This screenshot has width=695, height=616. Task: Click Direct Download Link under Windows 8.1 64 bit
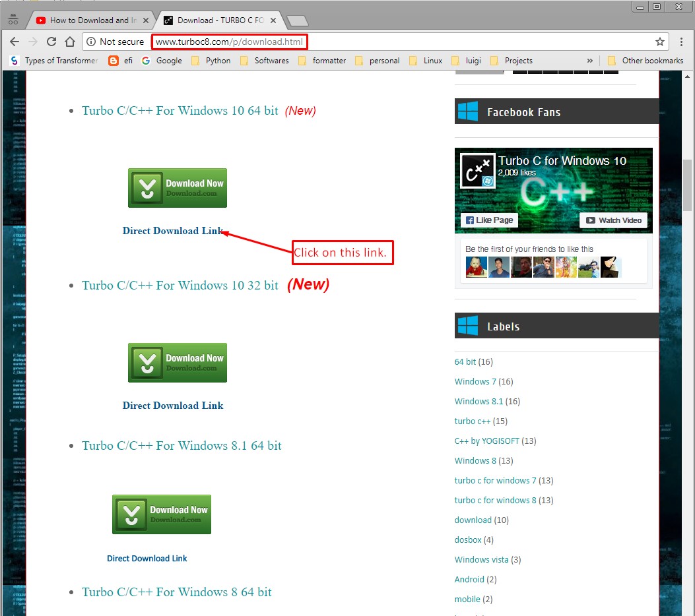pyautogui.click(x=147, y=559)
